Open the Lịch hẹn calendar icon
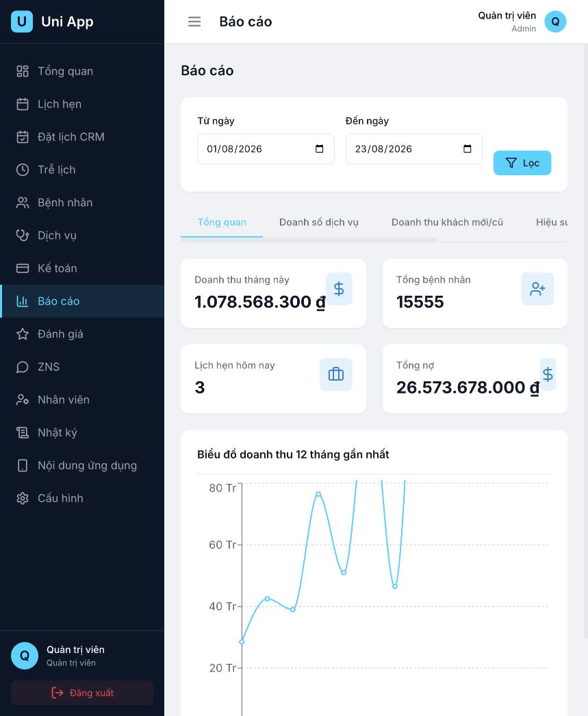 click(x=23, y=104)
